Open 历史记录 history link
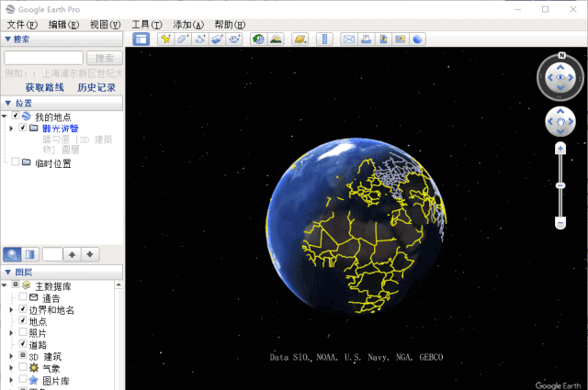This screenshot has height=390, width=588. coord(96,88)
